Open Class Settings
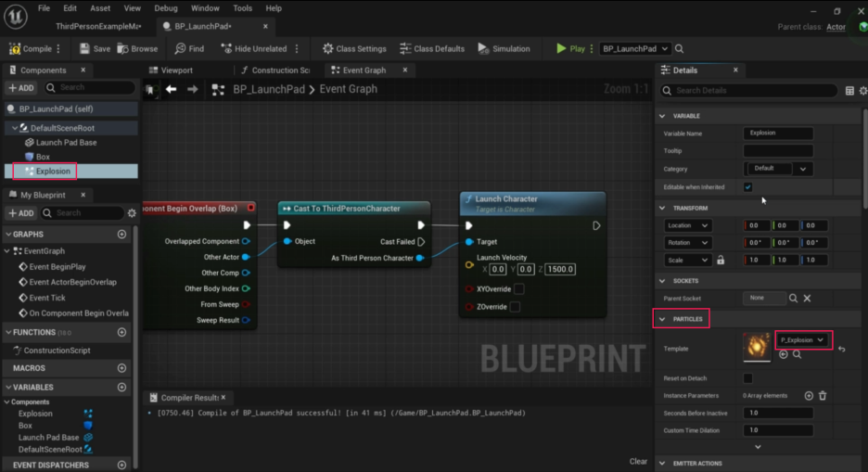Screen dimensions: 868x472 pyautogui.click(x=354, y=49)
